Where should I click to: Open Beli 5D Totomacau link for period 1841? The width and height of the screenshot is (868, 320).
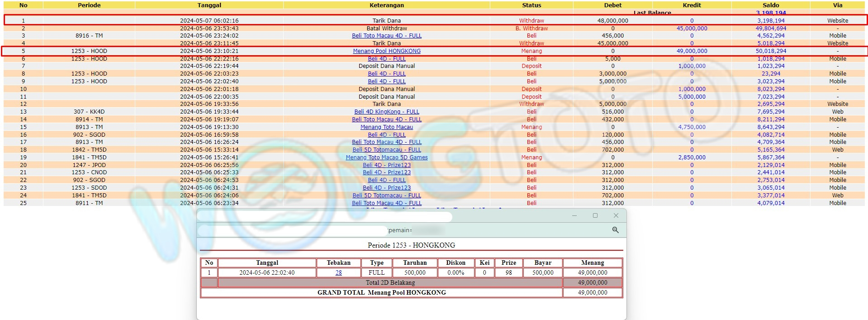tap(387, 196)
